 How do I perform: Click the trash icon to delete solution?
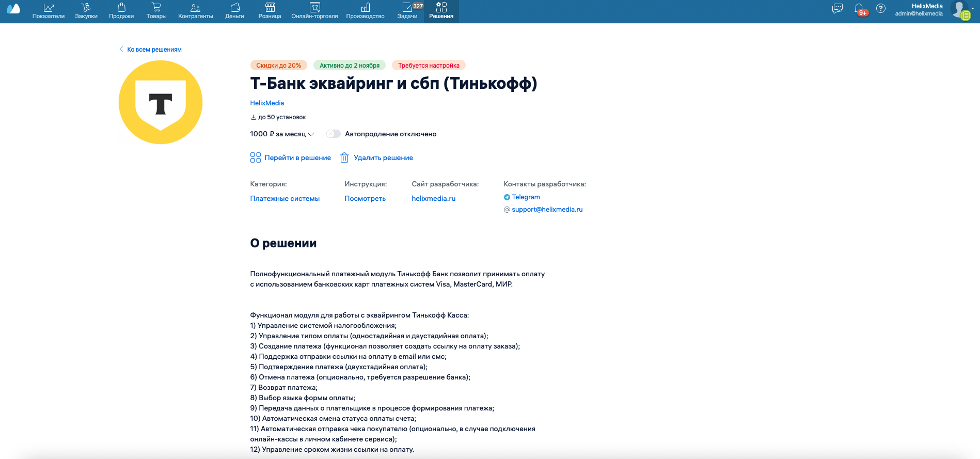point(344,157)
